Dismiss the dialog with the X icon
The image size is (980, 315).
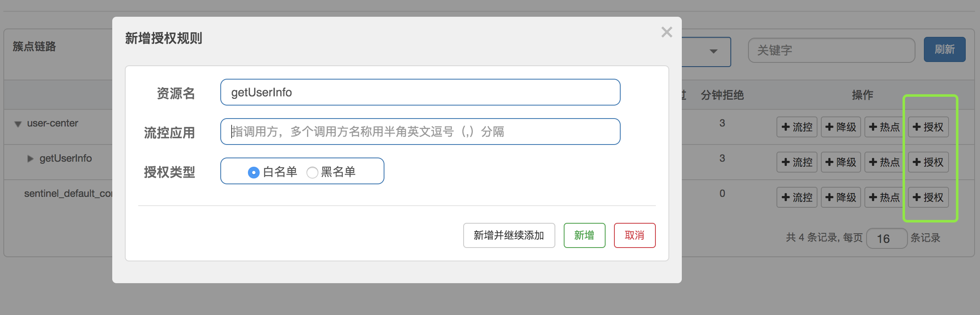coord(666,32)
